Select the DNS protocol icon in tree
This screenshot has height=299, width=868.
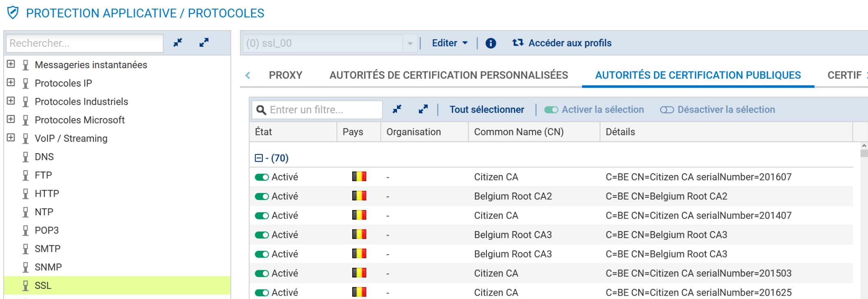[26, 157]
